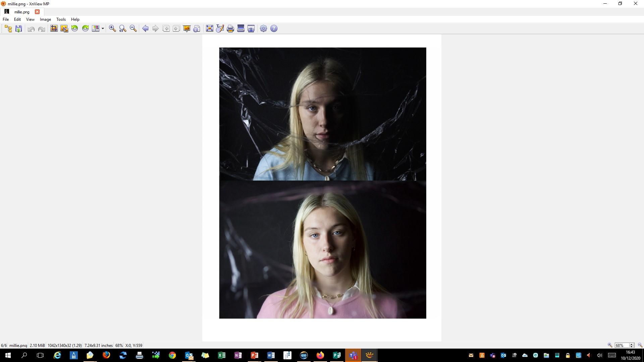Click status bar zoom-in magnifier

(610, 345)
